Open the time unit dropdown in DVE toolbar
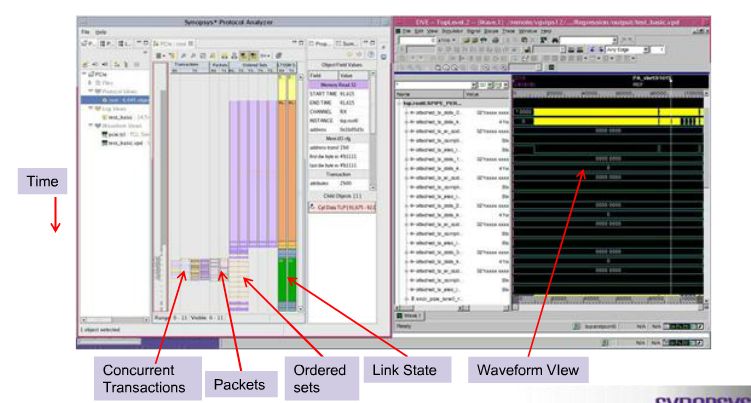The image size is (751, 403). (x=446, y=40)
